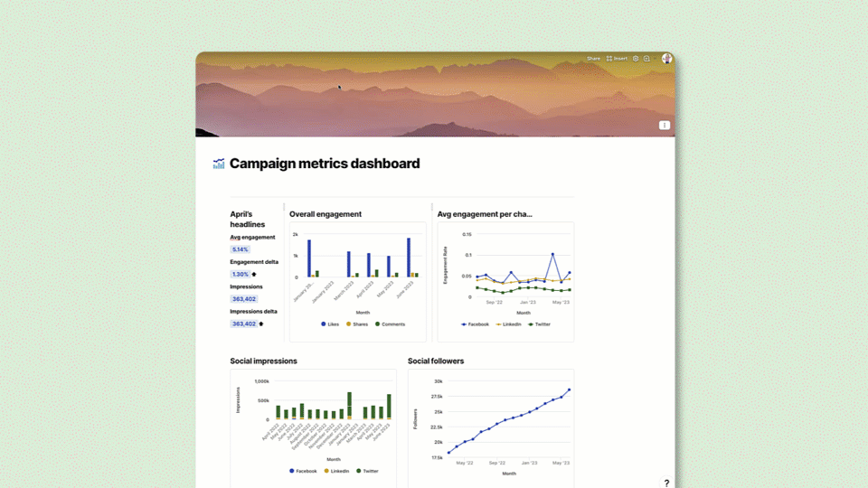Toggle LinkedIn in Social impressions legend
The height and width of the screenshot is (488, 868).
336,472
